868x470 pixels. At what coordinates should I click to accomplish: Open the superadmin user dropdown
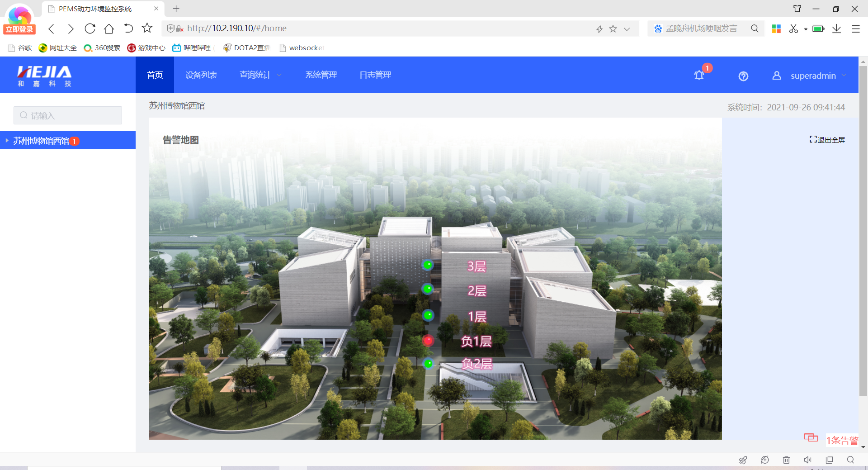pyautogui.click(x=812, y=76)
